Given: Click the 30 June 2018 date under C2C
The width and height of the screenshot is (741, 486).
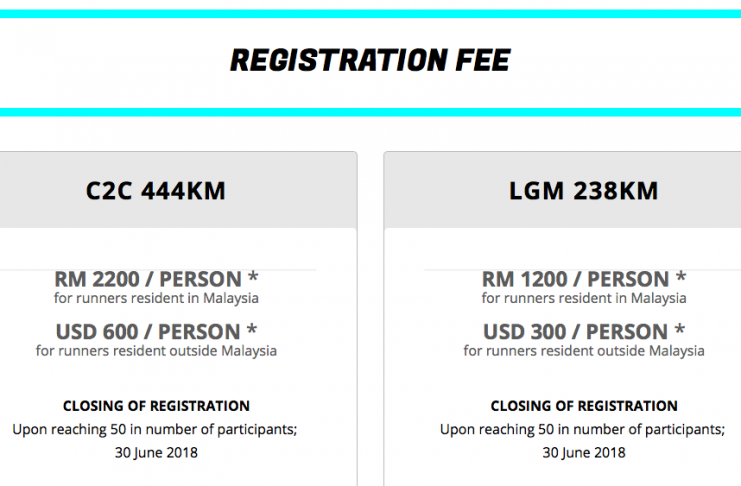Looking at the screenshot, I should point(156,452).
